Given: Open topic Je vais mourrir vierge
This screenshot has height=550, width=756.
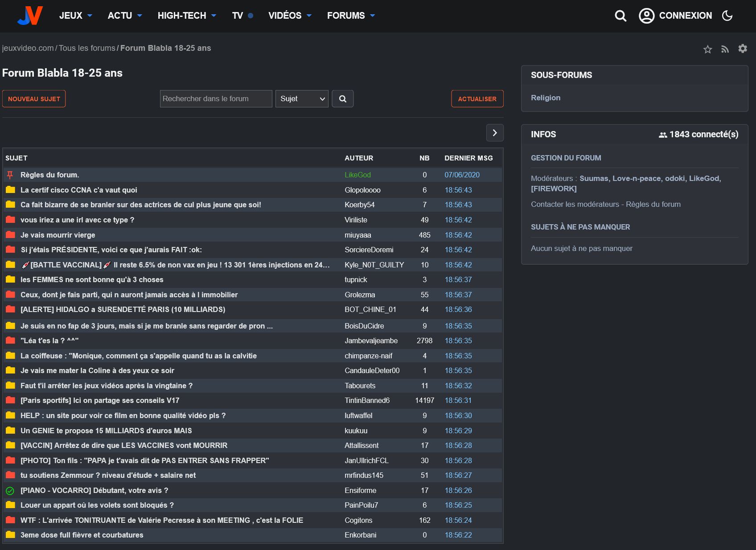Looking at the screenshot, I should point(58,235).
